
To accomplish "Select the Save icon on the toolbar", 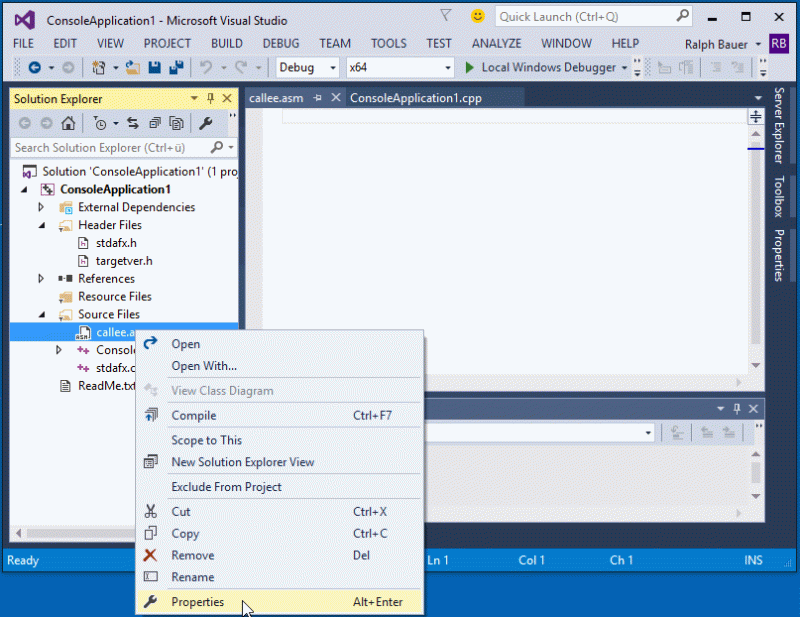I will [154, 67].
